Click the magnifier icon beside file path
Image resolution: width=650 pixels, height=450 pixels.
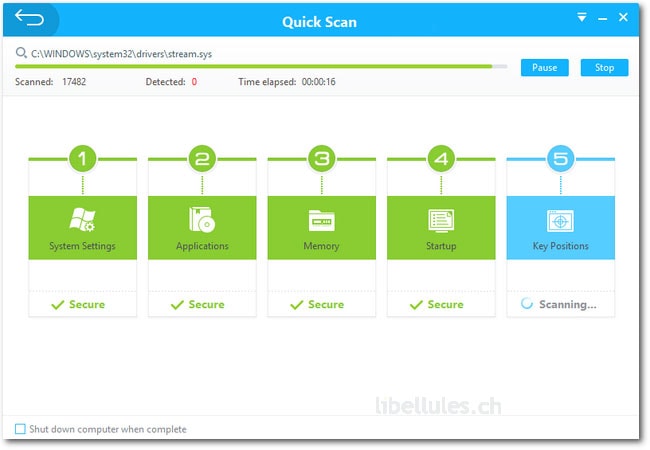pos(21,53)
